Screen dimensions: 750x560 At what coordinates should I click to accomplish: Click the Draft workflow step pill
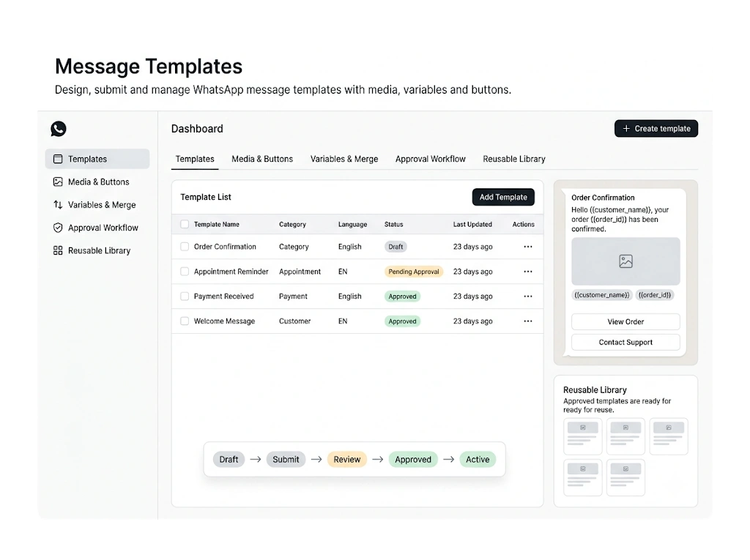pyautogui.click(x=229, y=460)
